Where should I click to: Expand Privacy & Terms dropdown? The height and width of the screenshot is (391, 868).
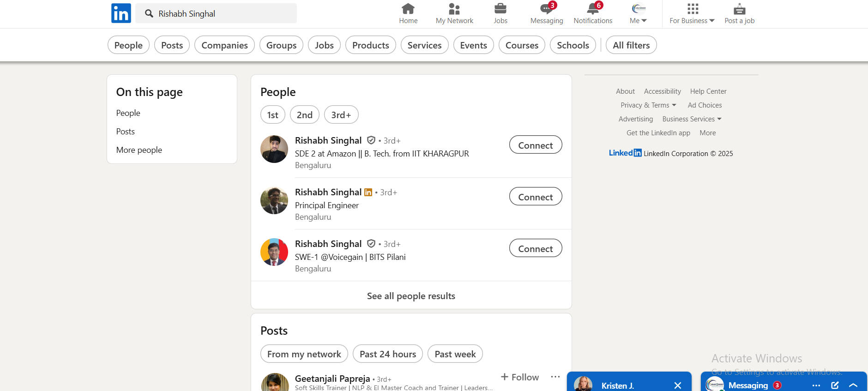[648, 105]
